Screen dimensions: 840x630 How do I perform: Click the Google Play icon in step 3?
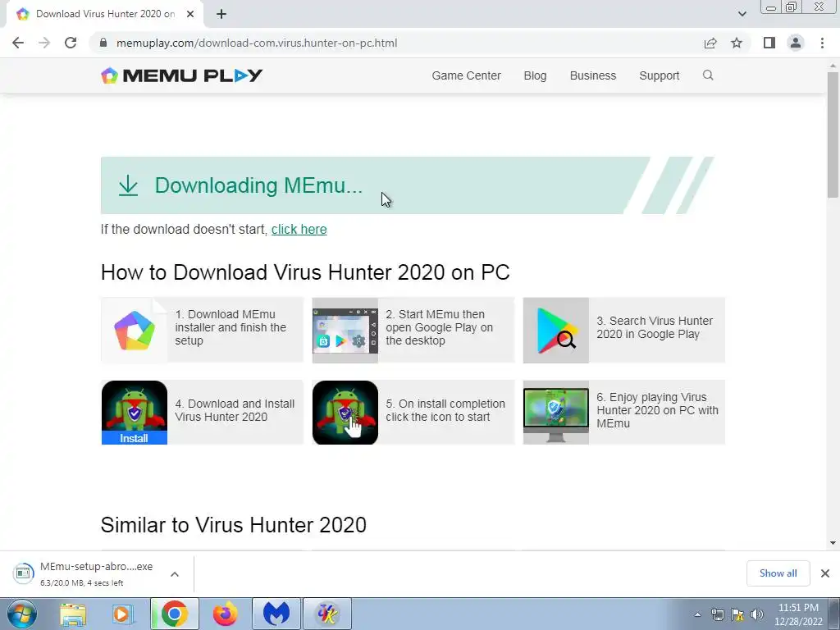[555, 331]
